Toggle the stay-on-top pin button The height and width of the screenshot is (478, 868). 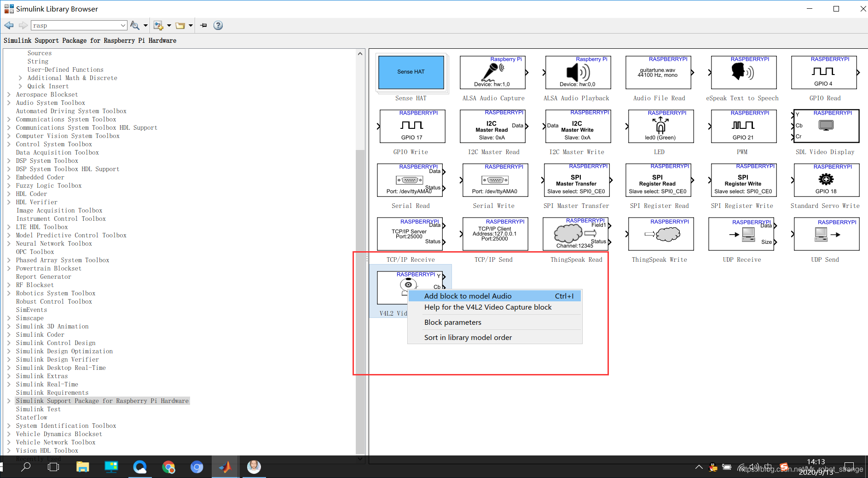click(x=204, y=25)
